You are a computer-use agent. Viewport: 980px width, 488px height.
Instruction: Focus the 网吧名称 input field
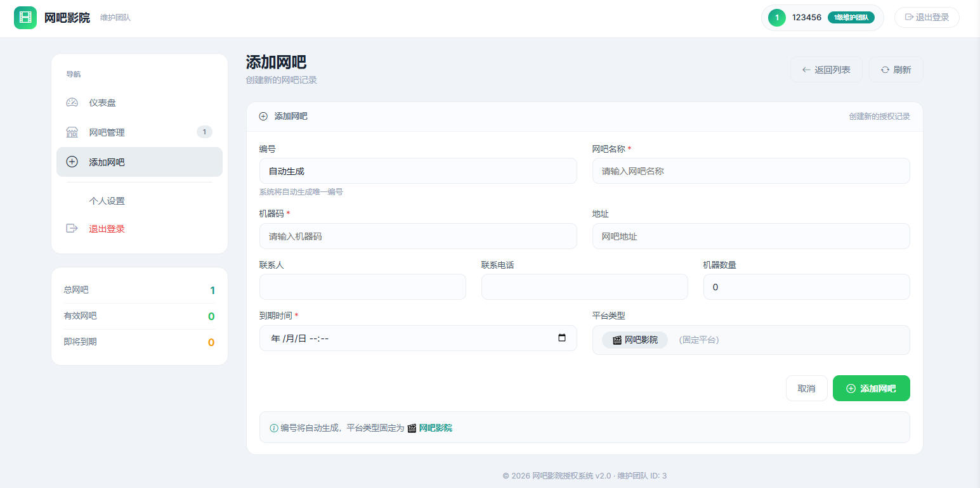coord(751,171)
